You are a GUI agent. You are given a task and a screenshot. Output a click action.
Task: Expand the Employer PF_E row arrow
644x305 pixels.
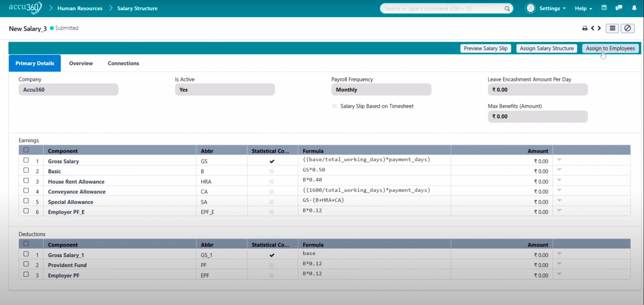[559, 210]
